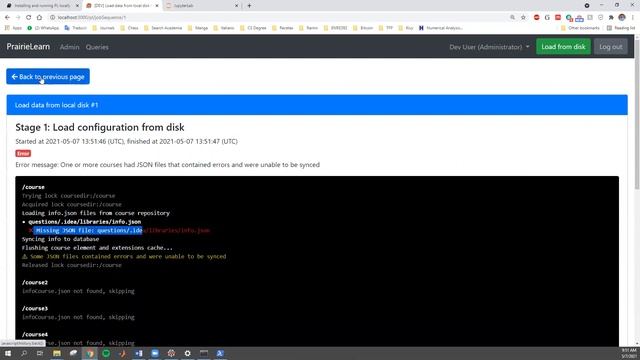Expand the Chess bookmarks folder
The image size is (640, 360).
tap(129, 28)
